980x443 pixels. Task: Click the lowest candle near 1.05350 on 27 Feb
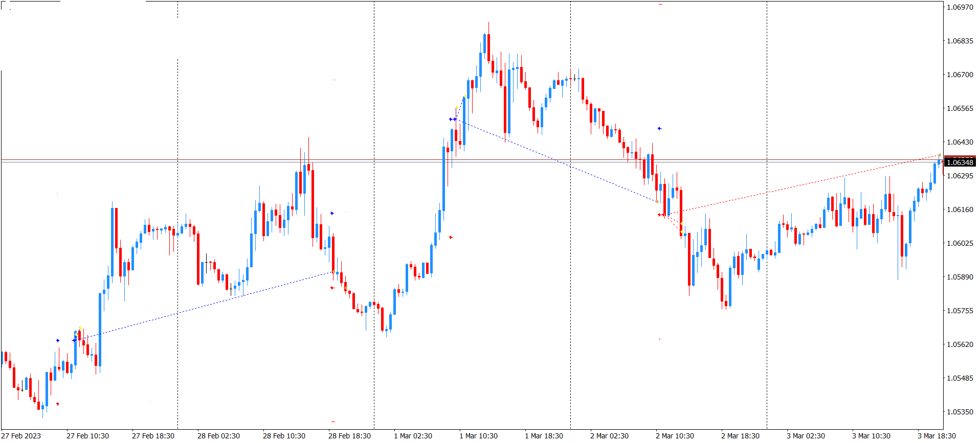pyautogui.click(x=42, y=407)
